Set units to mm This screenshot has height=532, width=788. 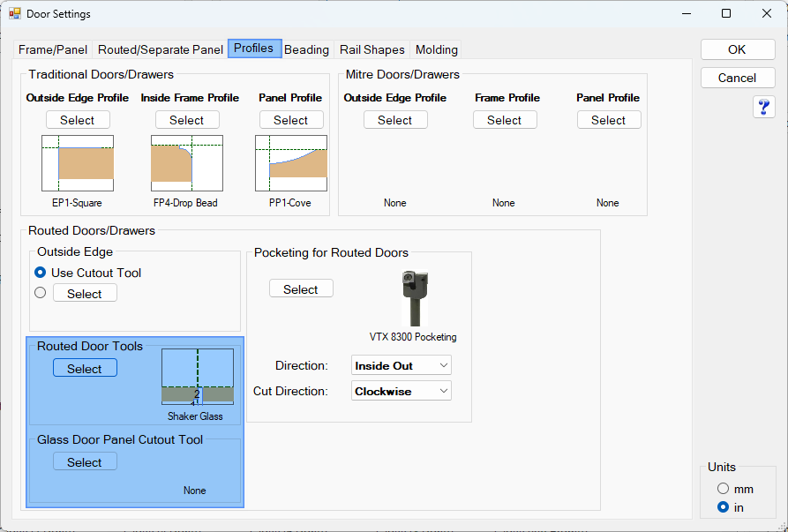tap(724, 489)
